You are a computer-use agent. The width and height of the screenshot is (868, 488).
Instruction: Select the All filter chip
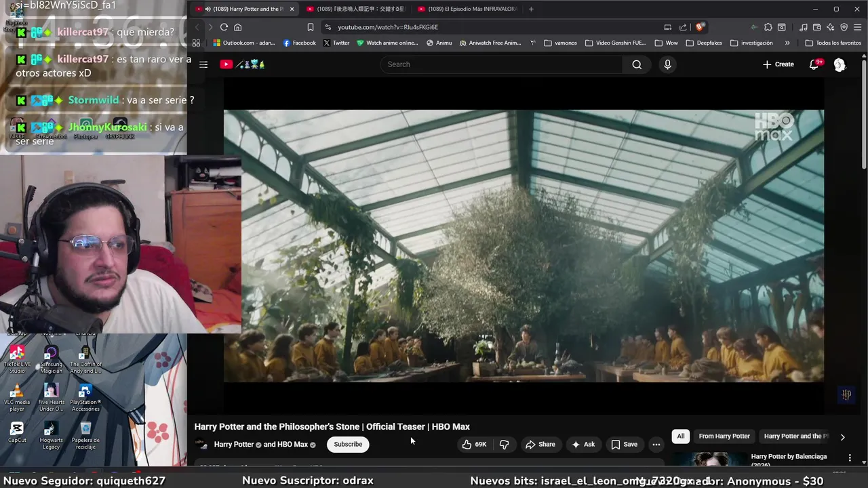(680, 436)
